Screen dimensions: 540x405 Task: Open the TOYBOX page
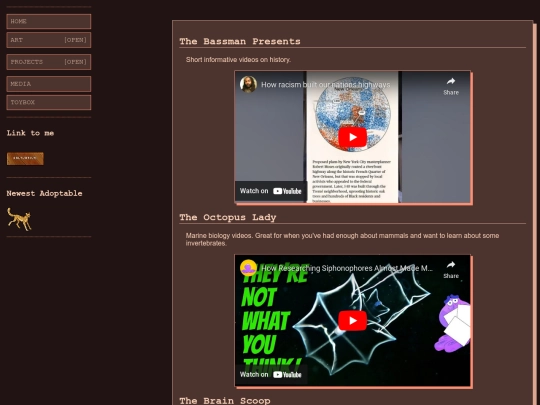49,103
